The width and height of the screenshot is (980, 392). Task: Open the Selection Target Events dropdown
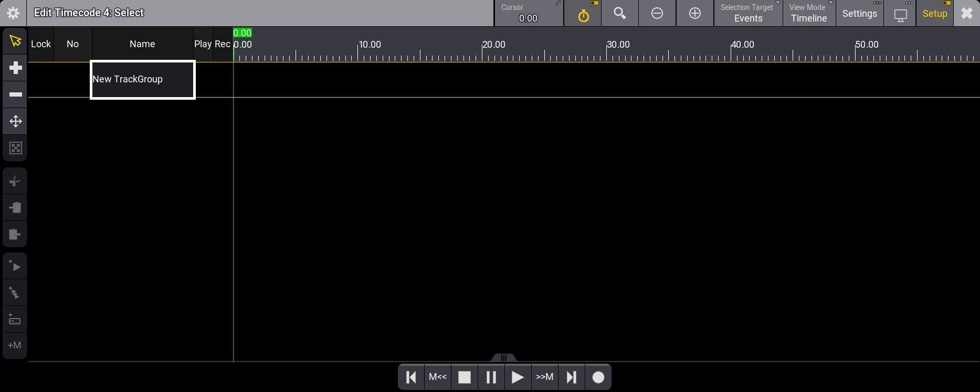(748, 14)
